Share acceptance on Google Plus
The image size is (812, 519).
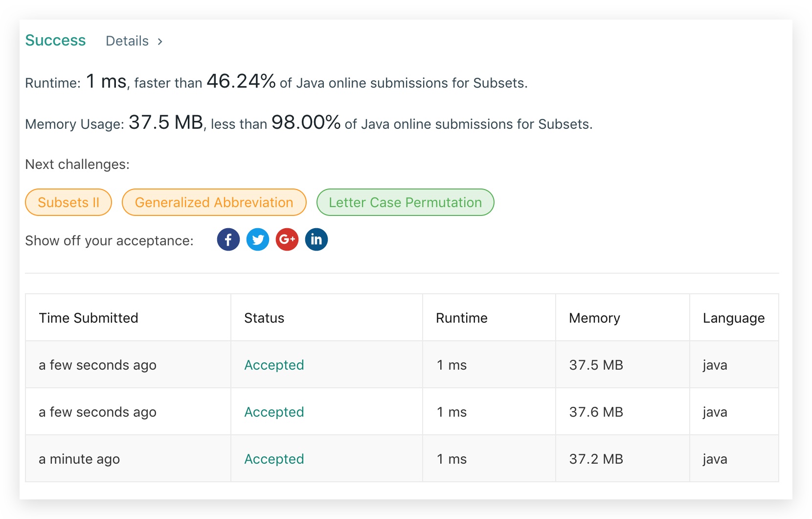coord(287,239)
